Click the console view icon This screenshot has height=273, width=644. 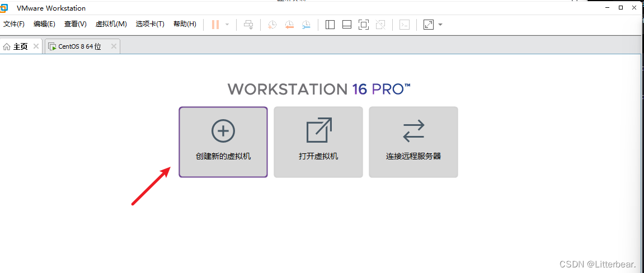tap(405, 25)
